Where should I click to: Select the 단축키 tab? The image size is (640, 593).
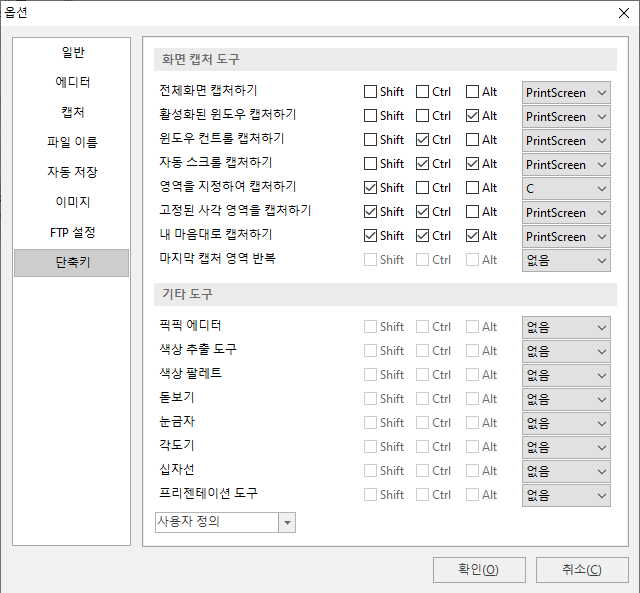[x=72, y=262]
